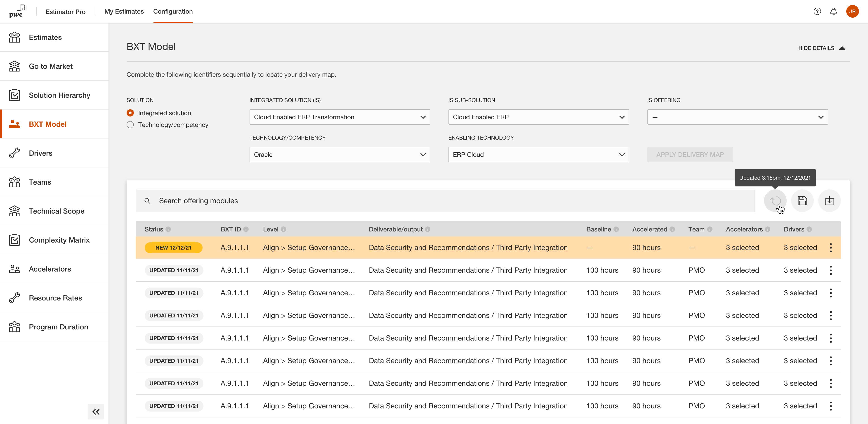
Task: Click info icon next to Team
Action: [x=710, y=229]
